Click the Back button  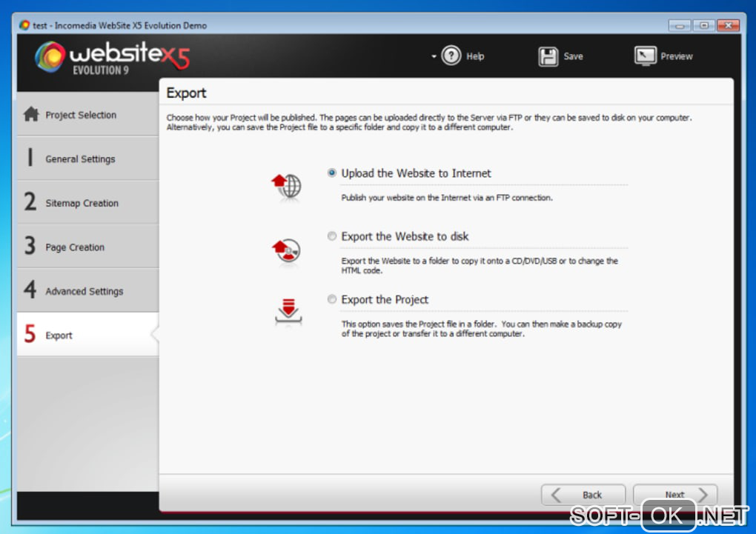pos(583,495)
